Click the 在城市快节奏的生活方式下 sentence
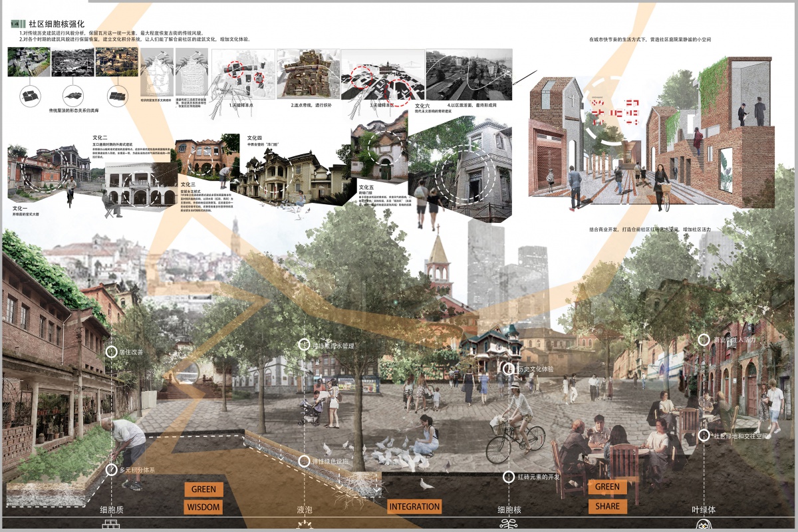Screen dimensions: 798x532 point(650,40)
